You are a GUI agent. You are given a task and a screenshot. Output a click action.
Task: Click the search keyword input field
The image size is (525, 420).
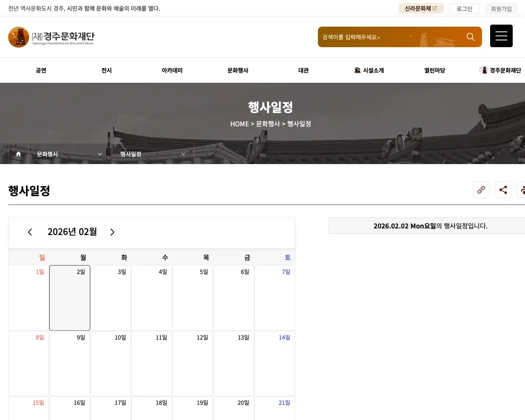point(390,37)
